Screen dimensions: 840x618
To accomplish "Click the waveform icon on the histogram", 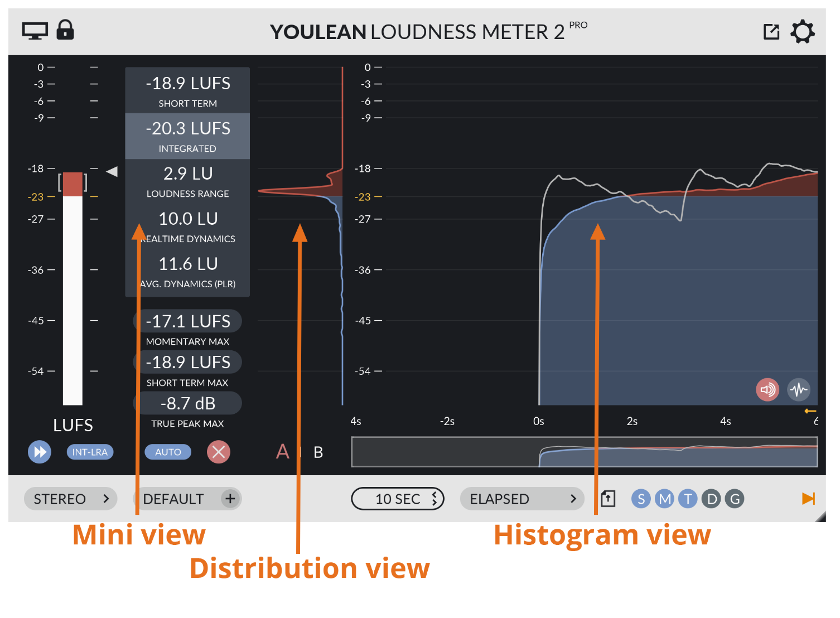I will point(799,389).
